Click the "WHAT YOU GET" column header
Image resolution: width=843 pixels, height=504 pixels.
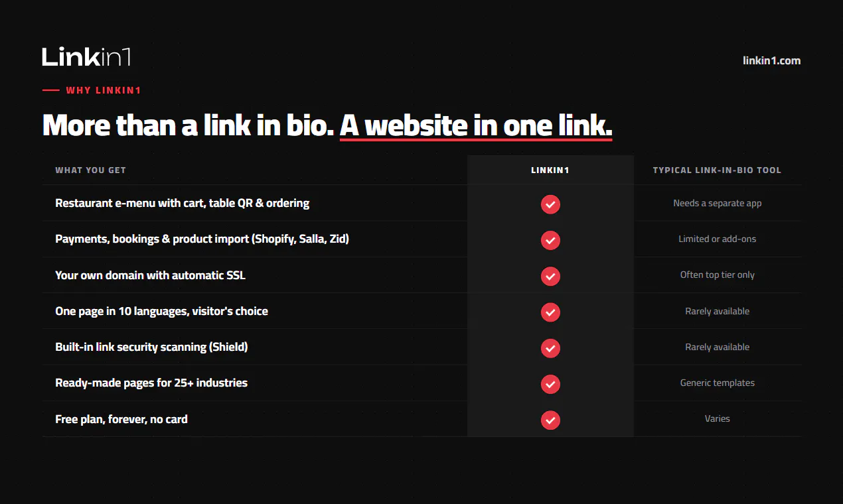(90, 170)
